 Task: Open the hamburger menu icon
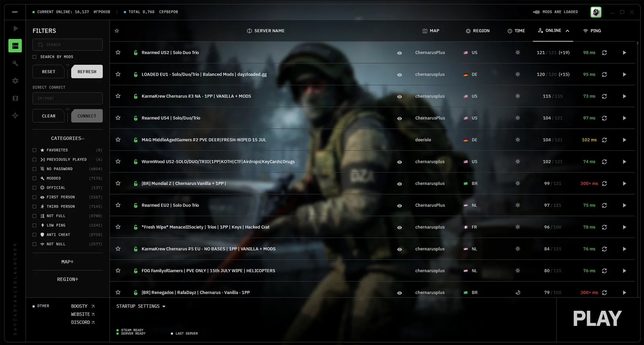(x=15, y=12)
